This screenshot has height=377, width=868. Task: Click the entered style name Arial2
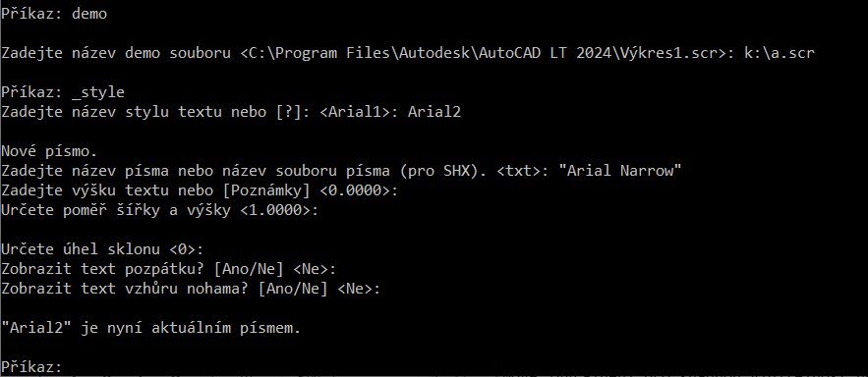pyautogui.click(x=434, y=112)
